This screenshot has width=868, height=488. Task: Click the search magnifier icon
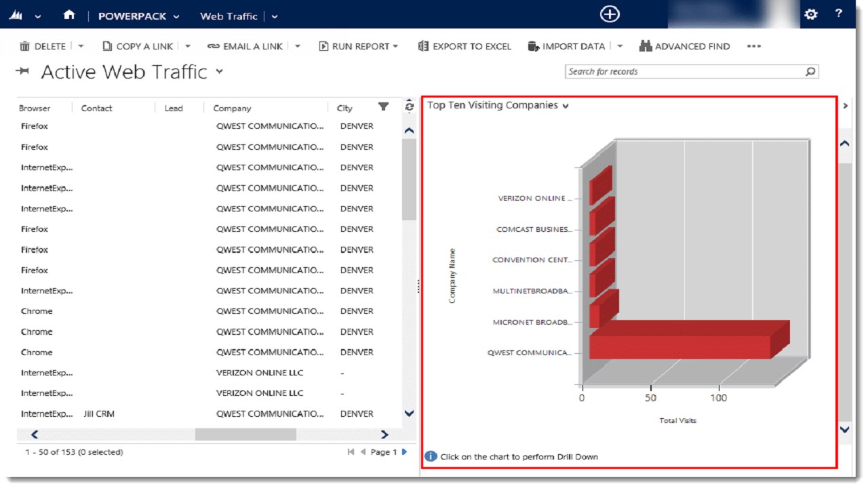[x=810, y=71]
